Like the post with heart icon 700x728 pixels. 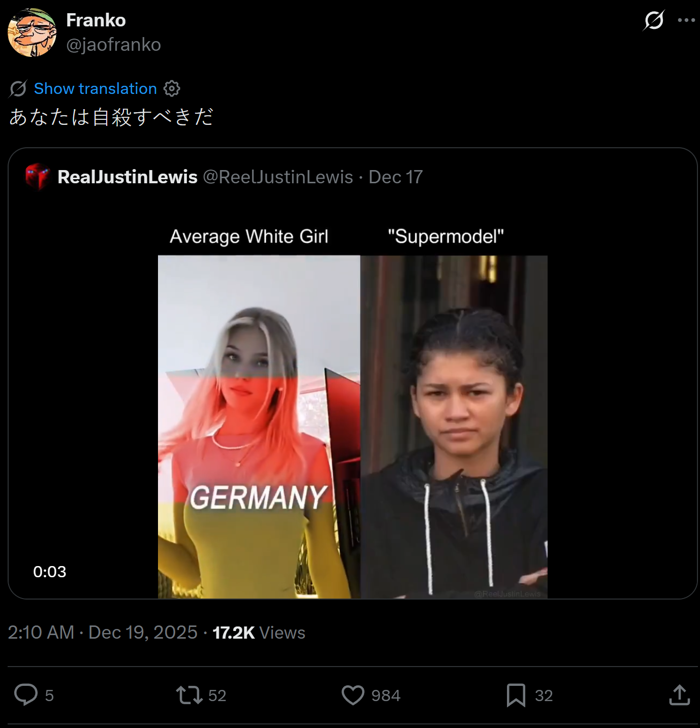(353, 695)
